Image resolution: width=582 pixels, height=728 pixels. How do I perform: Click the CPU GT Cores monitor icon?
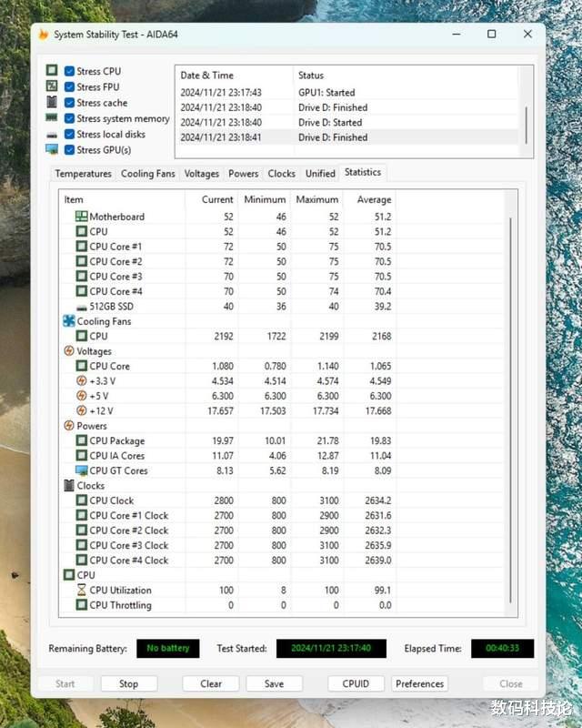pyautogui.click(x=82, y=470)
